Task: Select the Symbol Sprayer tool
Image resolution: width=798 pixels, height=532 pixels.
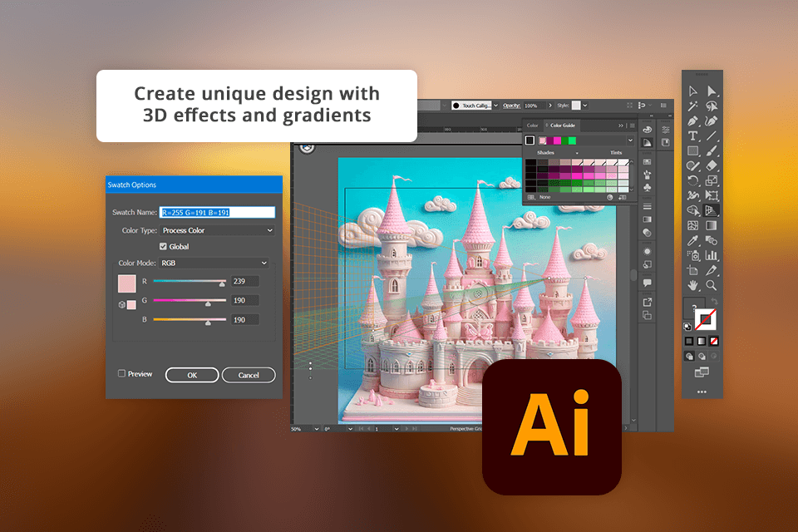Action: 692,255
